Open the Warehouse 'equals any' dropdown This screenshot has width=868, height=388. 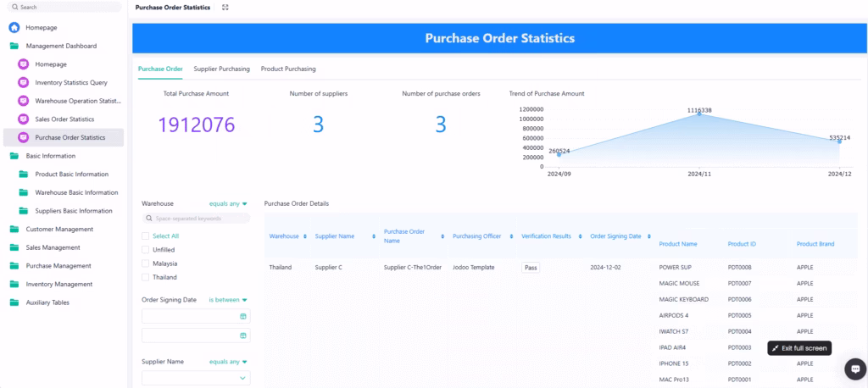click(x=228, y=203)
